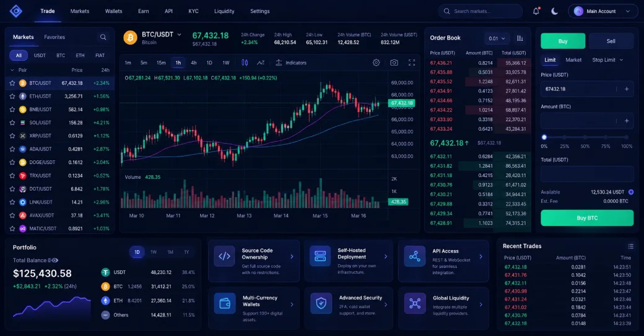Click the exchange logo

coord(16,11)
